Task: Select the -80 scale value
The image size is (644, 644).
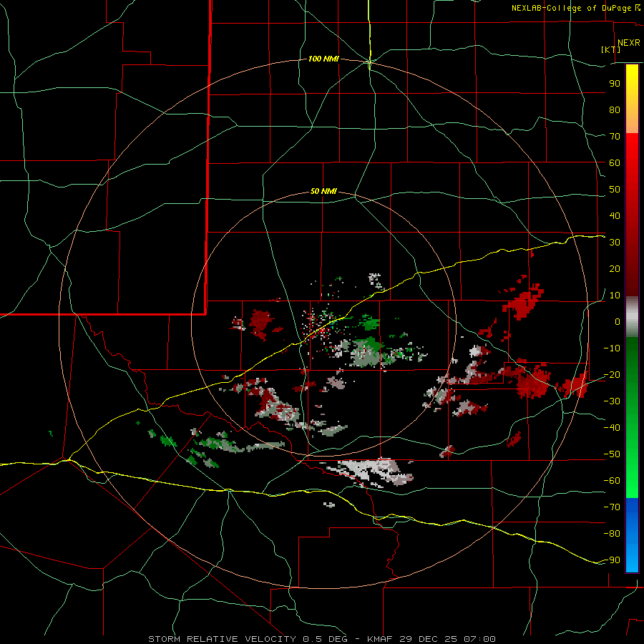Action: (x=612, y=534)
